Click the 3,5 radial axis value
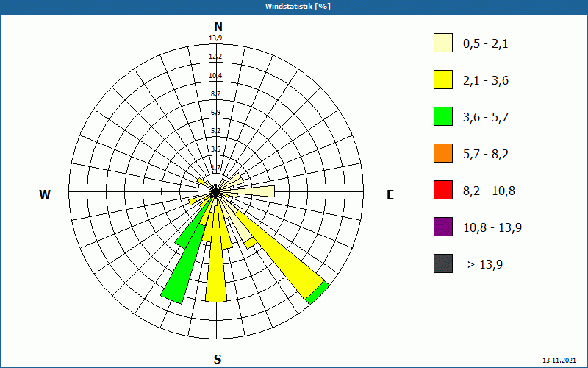This screenshot has height=368, width=588. coord(215,149)
